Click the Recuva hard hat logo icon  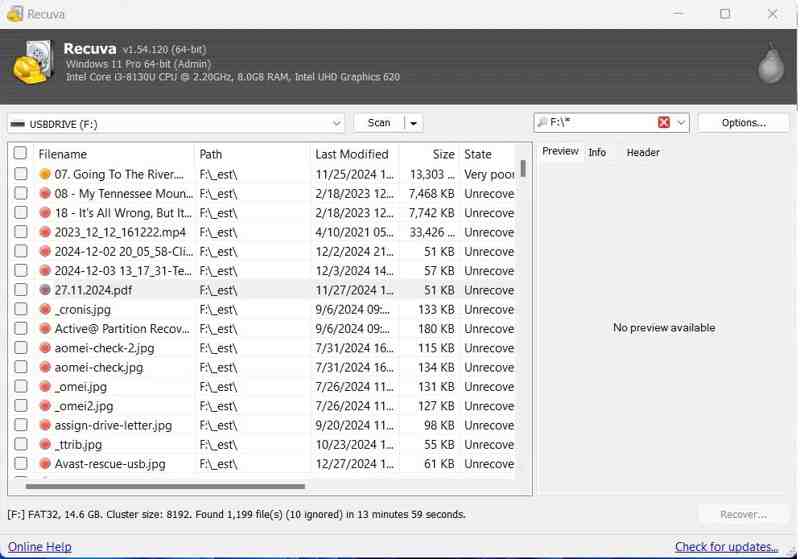click(x=33, y=63)
